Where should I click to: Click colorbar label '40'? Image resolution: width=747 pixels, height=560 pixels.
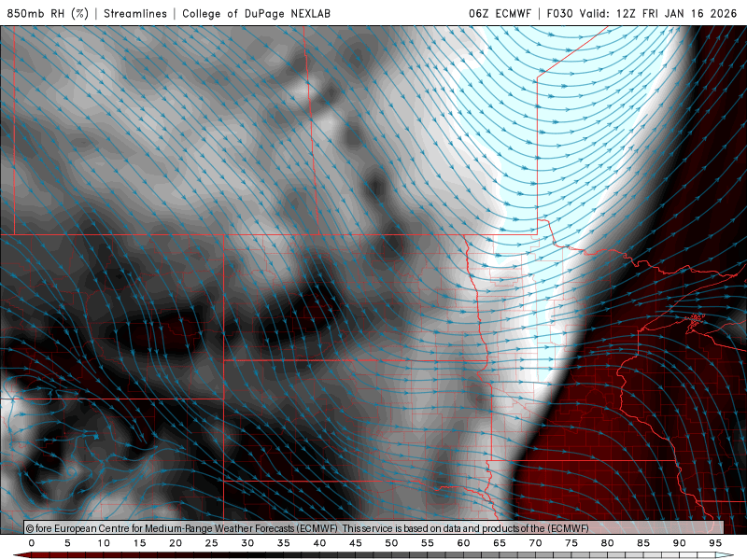pyautogui.click(x=319, y=543)
